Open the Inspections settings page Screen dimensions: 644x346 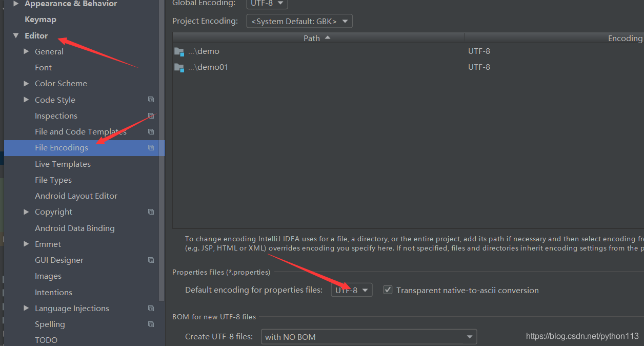tap(56, 116)
